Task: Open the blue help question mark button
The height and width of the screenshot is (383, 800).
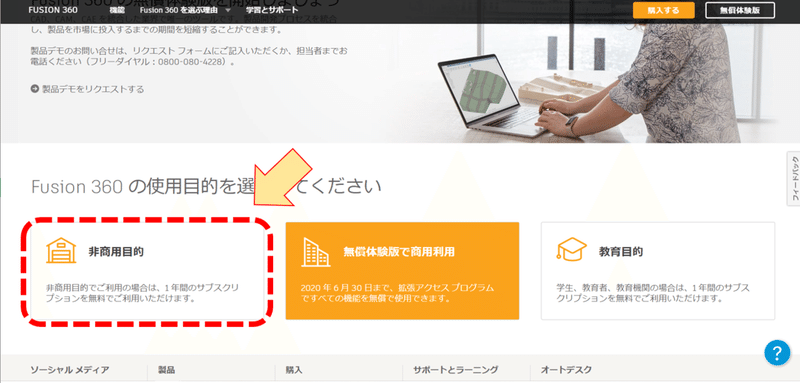Action: pyautogui.click(x=777, y=352)
